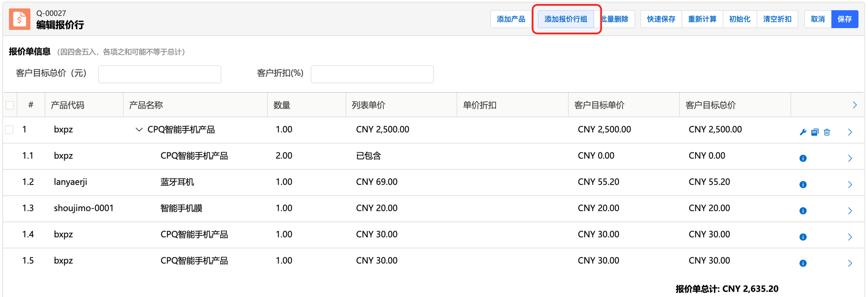Click the info icon on row 1.4
This screenshot has width=868, height=297.
[803, 237]
